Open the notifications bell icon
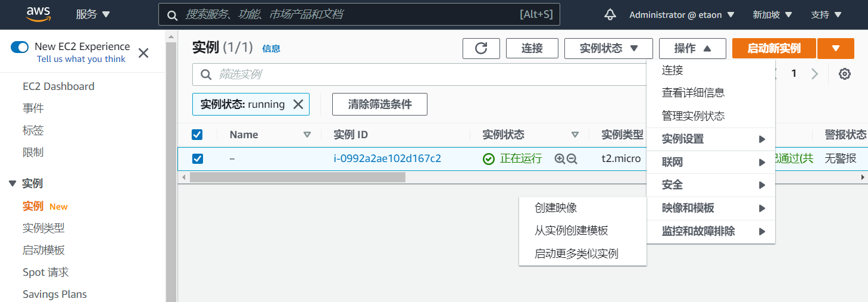 coord(610,15)
